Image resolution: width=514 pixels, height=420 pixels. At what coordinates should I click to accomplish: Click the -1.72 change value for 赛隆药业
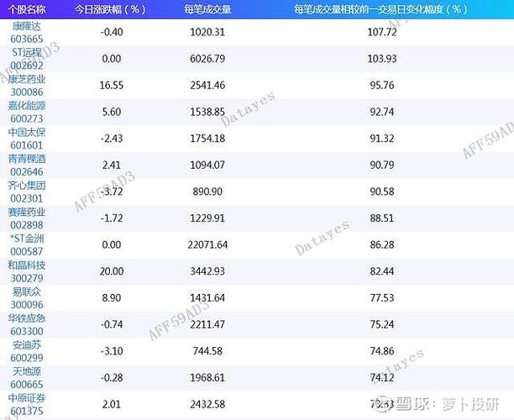[112, 218]
